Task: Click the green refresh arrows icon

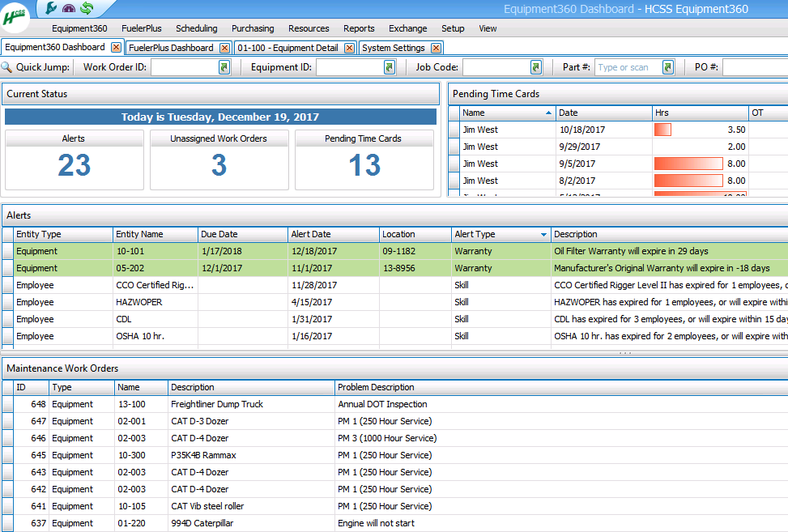Action: point(87,8)
